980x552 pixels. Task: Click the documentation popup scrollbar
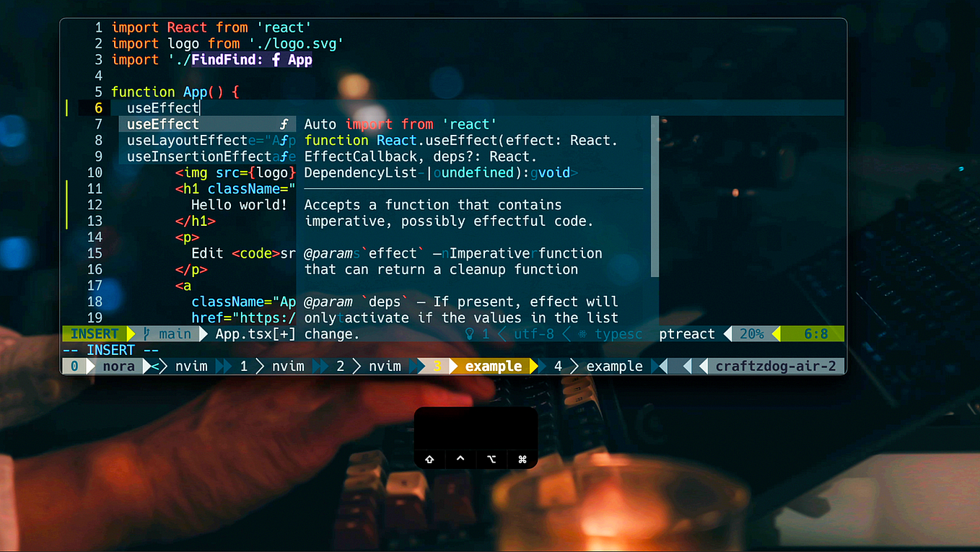tap(655, 195)
